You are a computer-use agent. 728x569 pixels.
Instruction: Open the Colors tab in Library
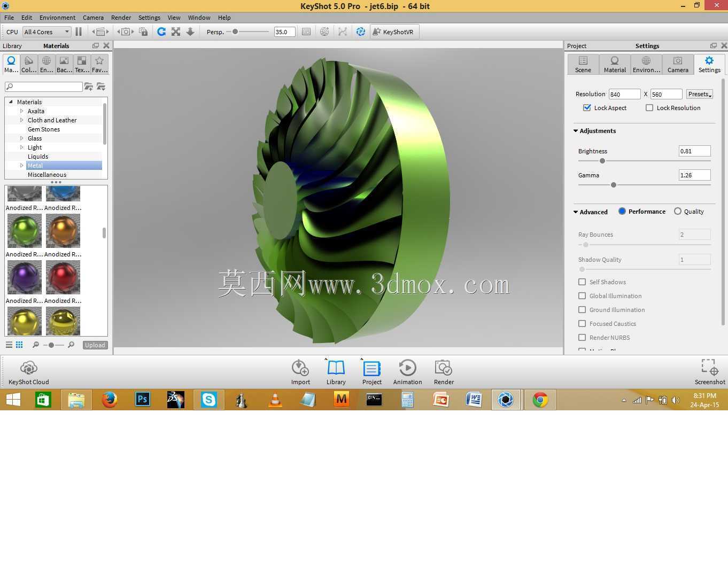click(x=29, y=64)
